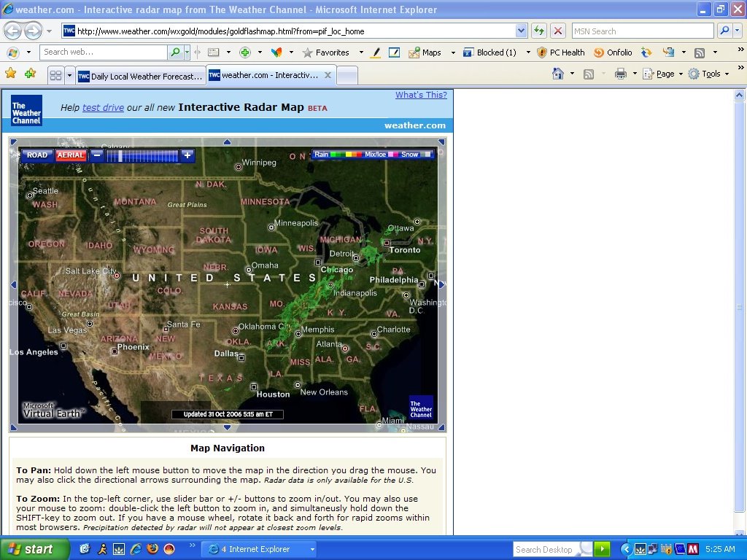Click the green desktop search go button
747x560 pixels.
tap(602, 549)
